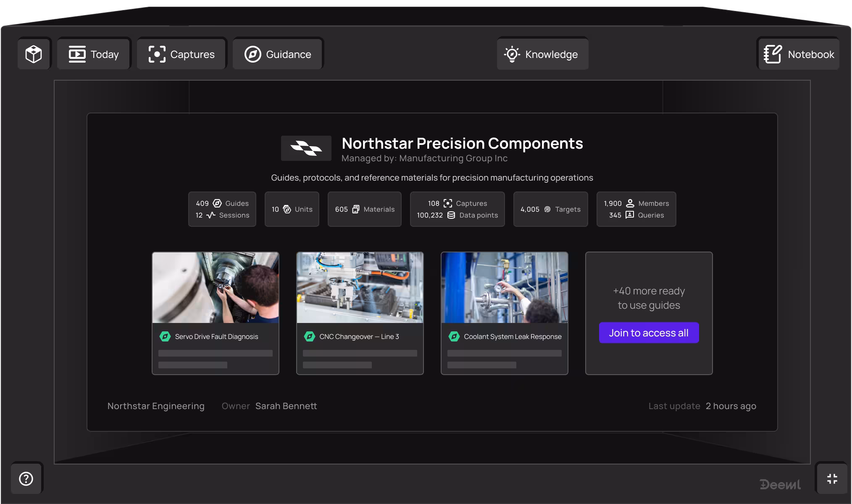Image resolution: width=852 pixels, height=504 pixels.
Task: Click the 1,900 Members stat
Action: click(x=636, y=203)
